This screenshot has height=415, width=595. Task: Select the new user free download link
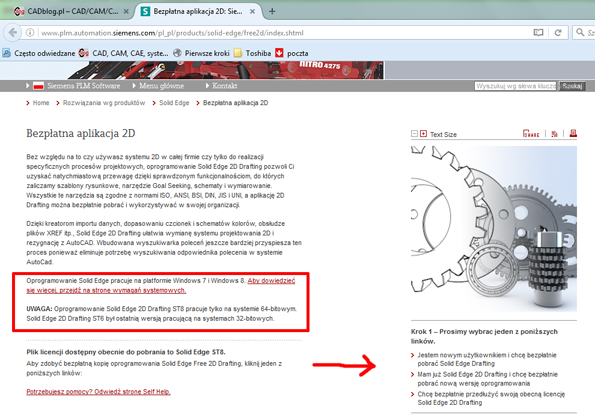487,359
